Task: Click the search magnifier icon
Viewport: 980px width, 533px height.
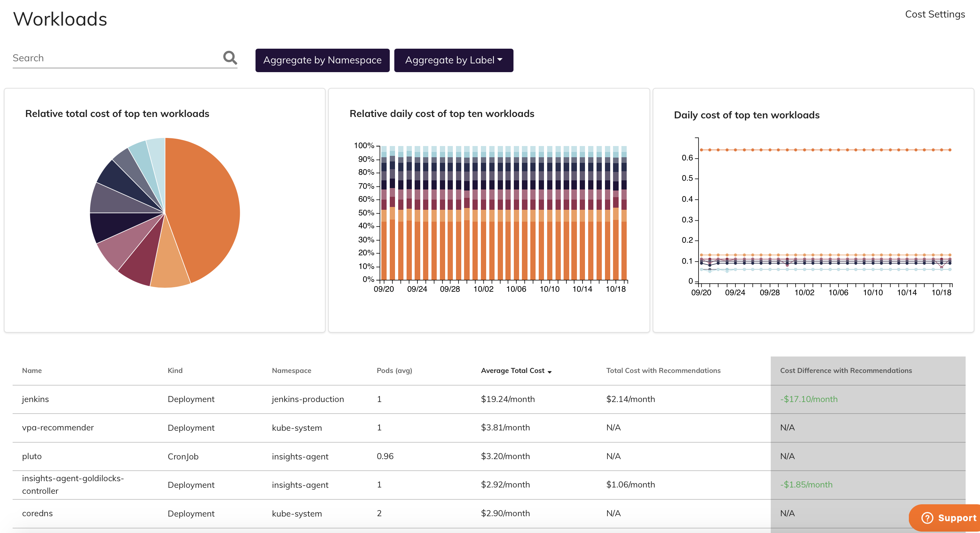Action: click(x=230, y=58)
